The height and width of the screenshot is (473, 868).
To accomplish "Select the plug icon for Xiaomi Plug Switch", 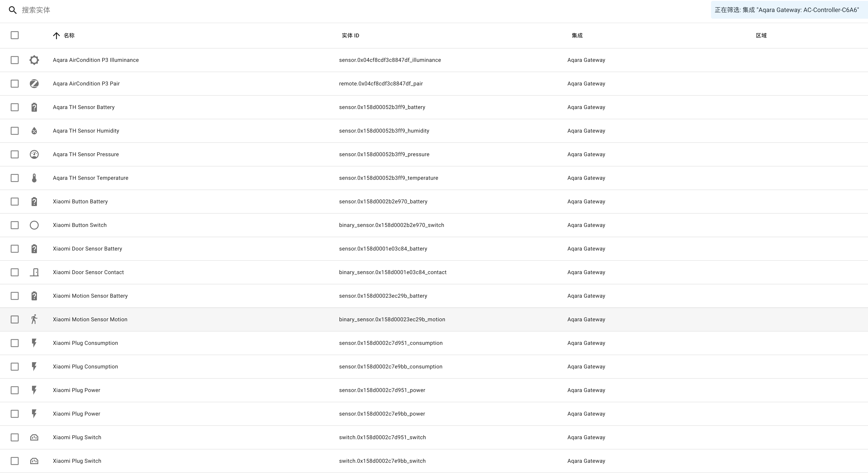I will 34,437.
